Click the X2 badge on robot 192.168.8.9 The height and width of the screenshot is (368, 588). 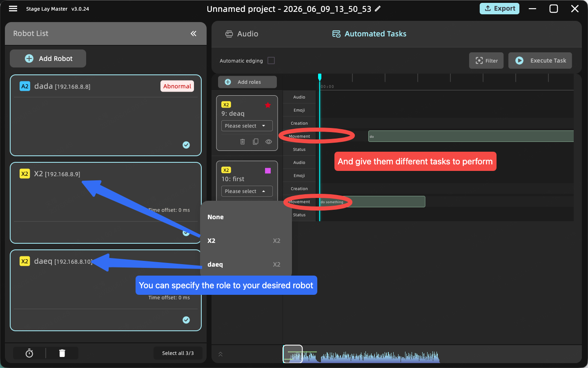click(25, 174)
